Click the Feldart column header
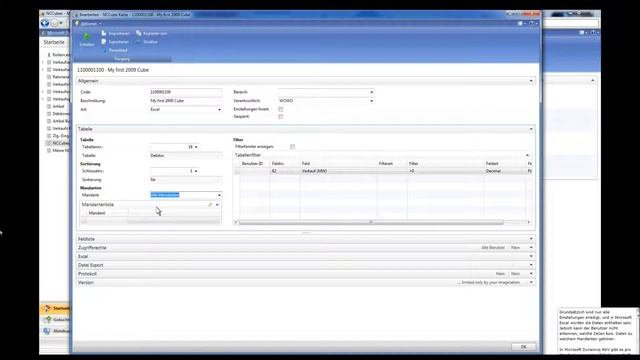Image resolution: width=640 pixels, height=360 pixels. pyautogui.click(x=505, y=164)
